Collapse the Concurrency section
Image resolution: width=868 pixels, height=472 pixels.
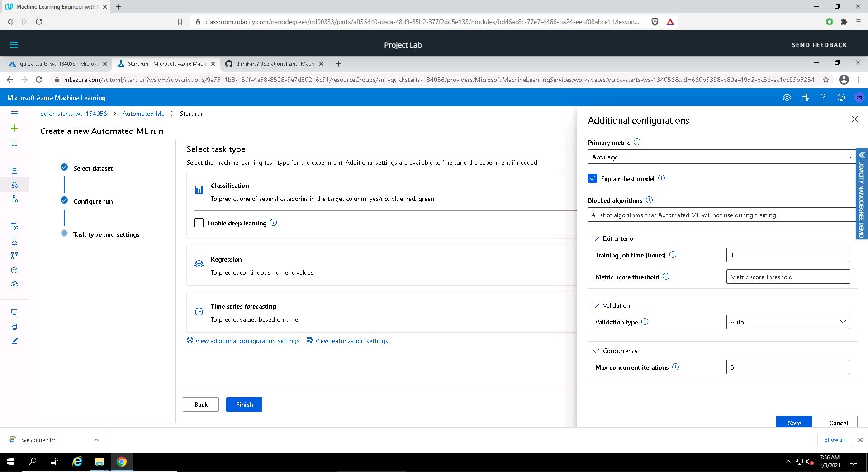click(x=596, y=351)
